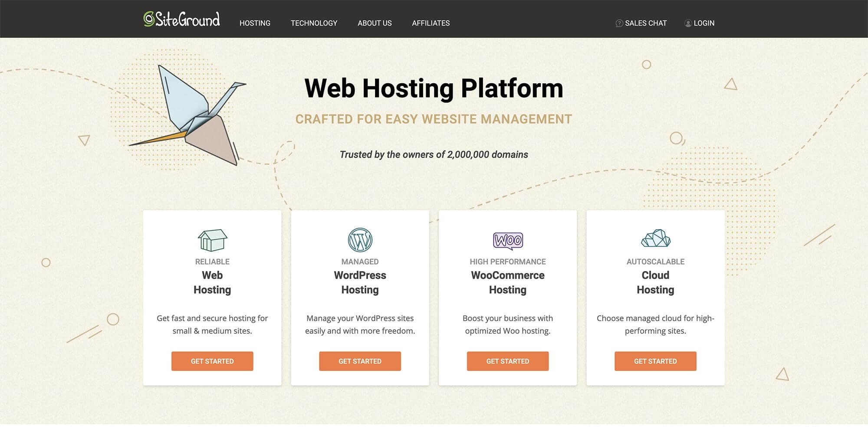This screenshot has height=445, width=868.
Task: Click the 'MANAGED' label
Action: (x=360, y=262)
